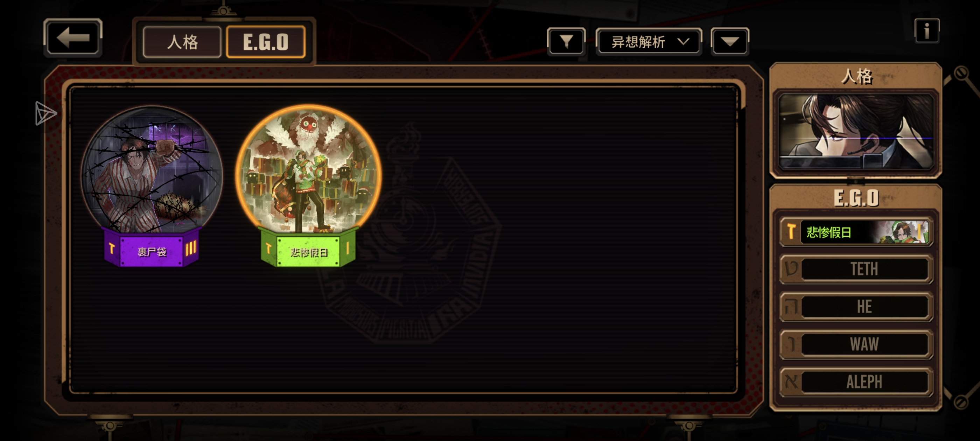Click the paper plane send icon
980x441 pixels.
[x=45, y=113]
